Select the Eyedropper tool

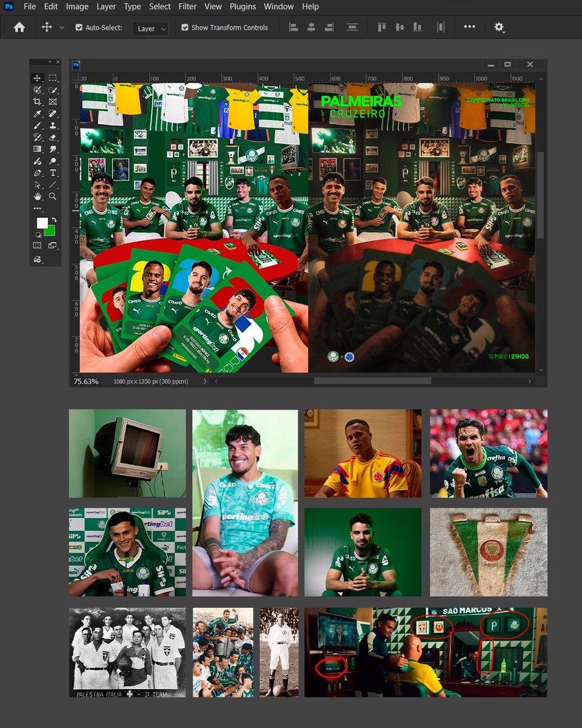(x=38, y=113)
